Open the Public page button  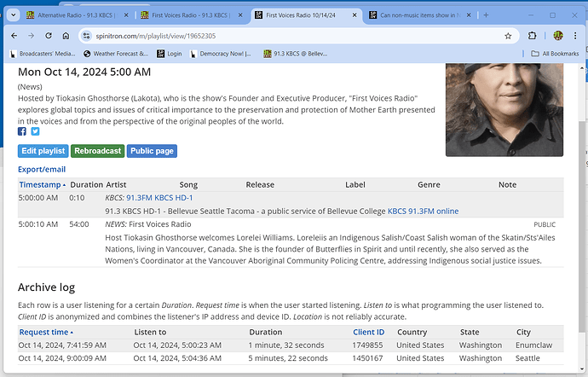click(152, 151)
